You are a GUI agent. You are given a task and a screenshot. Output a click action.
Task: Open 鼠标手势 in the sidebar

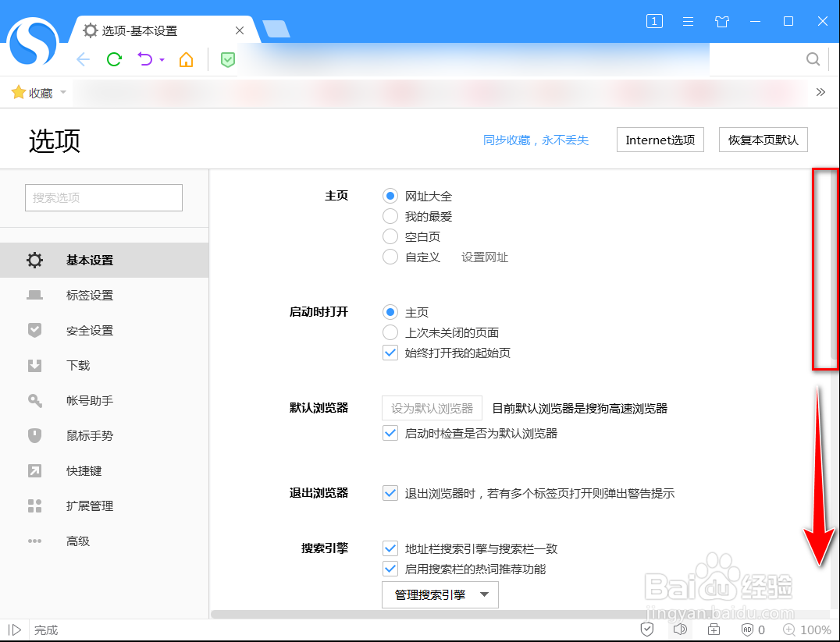click(x=105, y=435)
